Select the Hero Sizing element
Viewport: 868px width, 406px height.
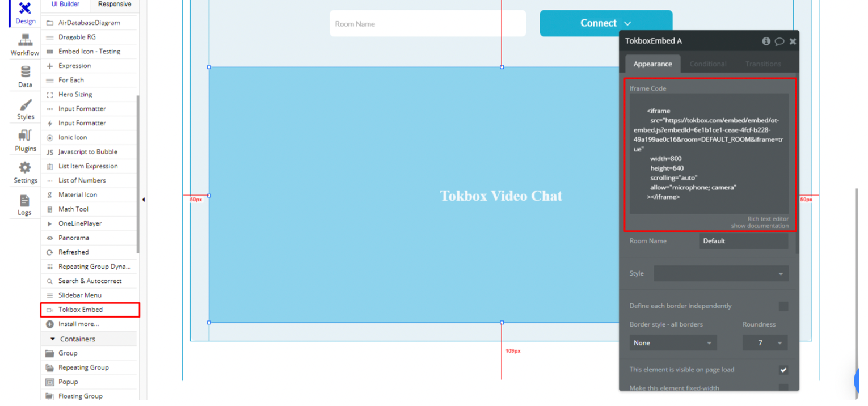point(90,95)
